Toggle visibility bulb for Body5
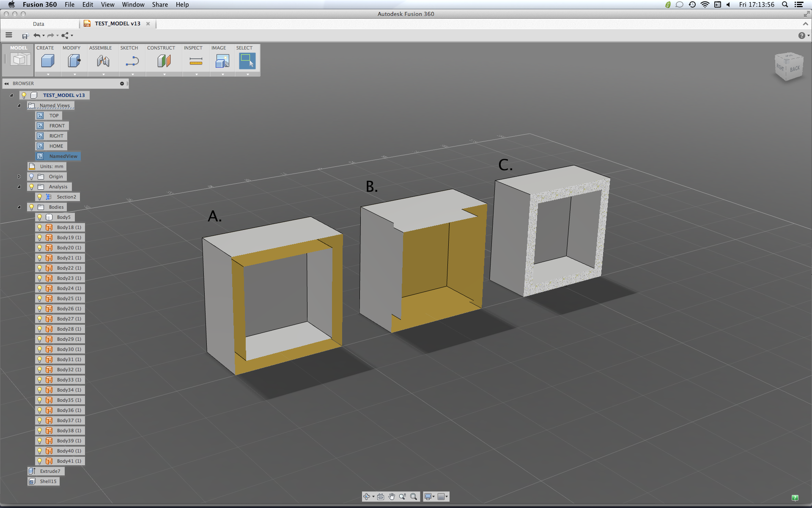The image size is (812, 508). (40, 217)
